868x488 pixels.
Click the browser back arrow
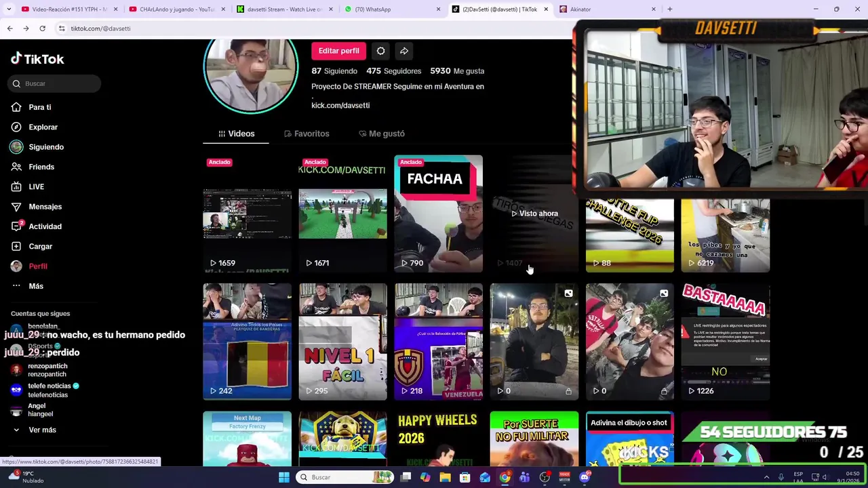[x=9, y=28]
